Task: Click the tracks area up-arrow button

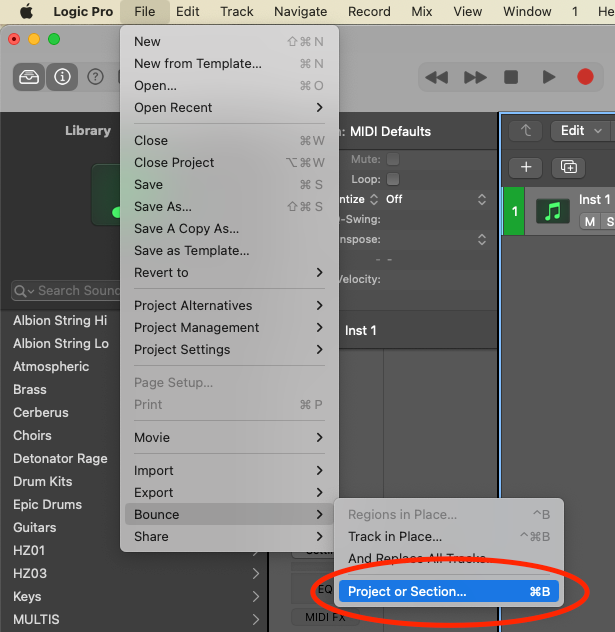Action: click(526, 131)
